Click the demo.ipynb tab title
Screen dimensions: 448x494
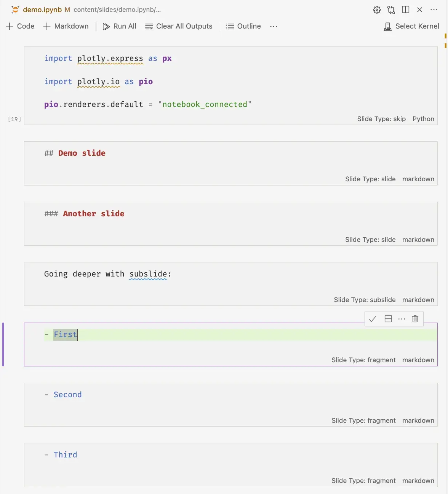42,10
